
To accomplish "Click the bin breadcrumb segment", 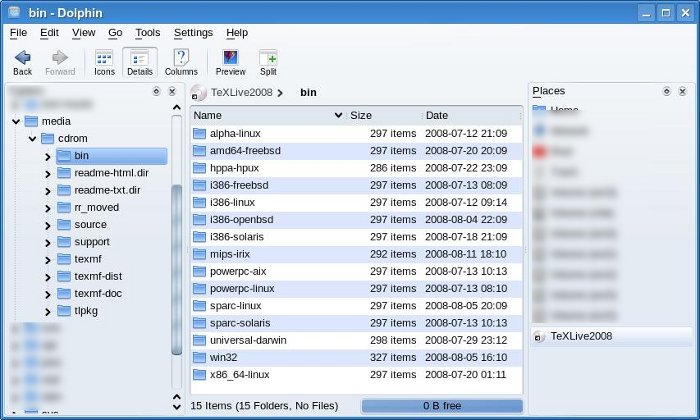I will tap(308, 92).
